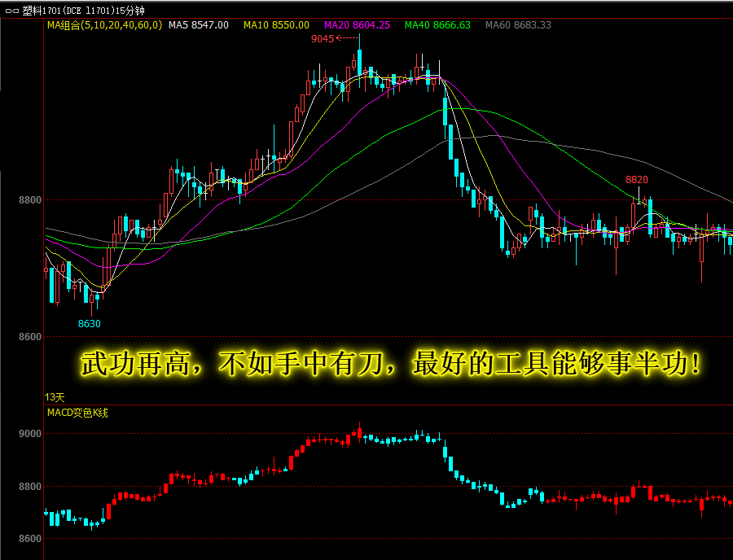The height and width of the screenshot is (560, 733).
Task: Click the MA60 8683.33 value
Action: click(x=519, y=25)
